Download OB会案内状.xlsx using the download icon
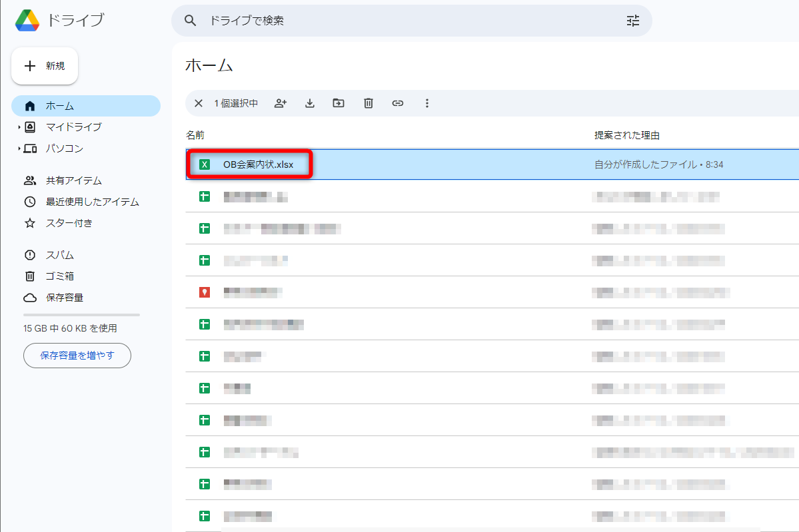 click(309, 103)
